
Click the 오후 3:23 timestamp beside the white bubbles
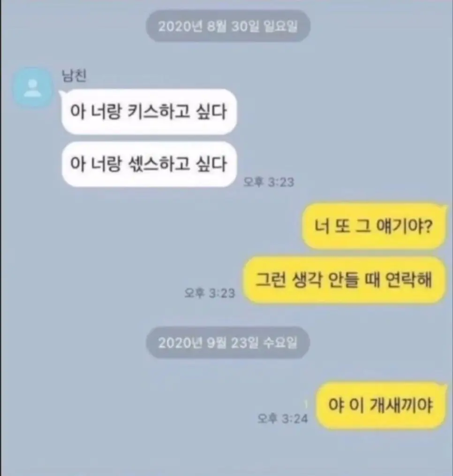269,182
